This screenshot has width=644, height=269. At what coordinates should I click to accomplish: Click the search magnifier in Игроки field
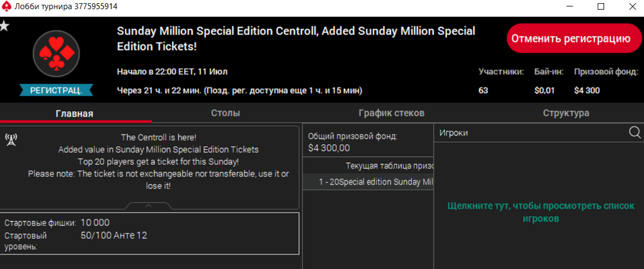pos(634,132)
